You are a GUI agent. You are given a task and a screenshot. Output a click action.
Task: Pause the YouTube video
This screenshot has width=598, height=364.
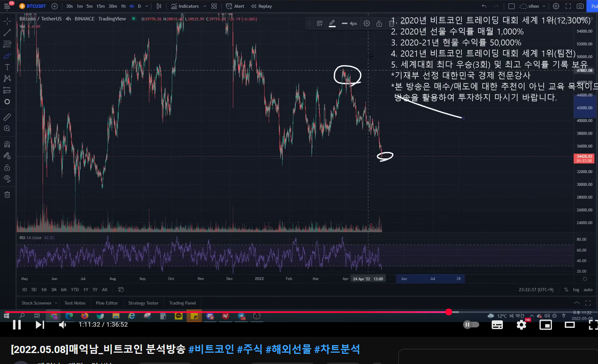point(17,325)
